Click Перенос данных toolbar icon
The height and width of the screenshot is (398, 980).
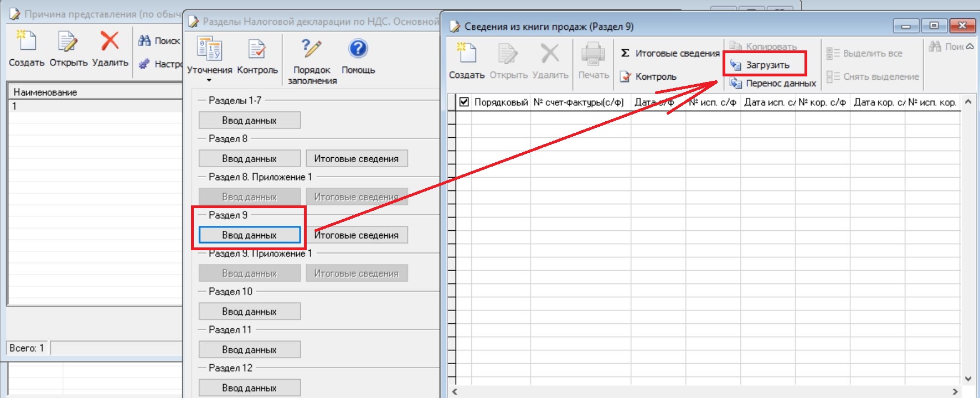(x=736, y=84)
